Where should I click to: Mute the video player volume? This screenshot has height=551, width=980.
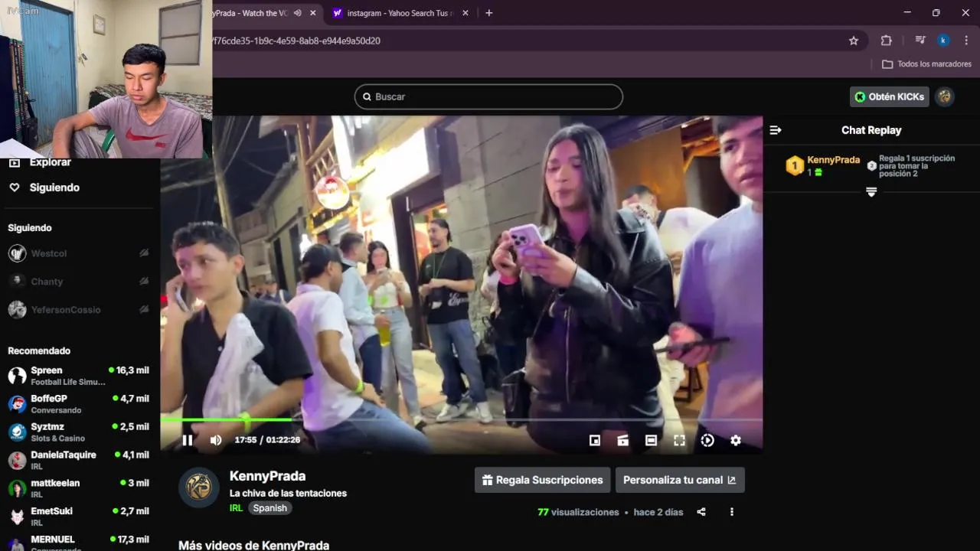[x=216, y=440]
